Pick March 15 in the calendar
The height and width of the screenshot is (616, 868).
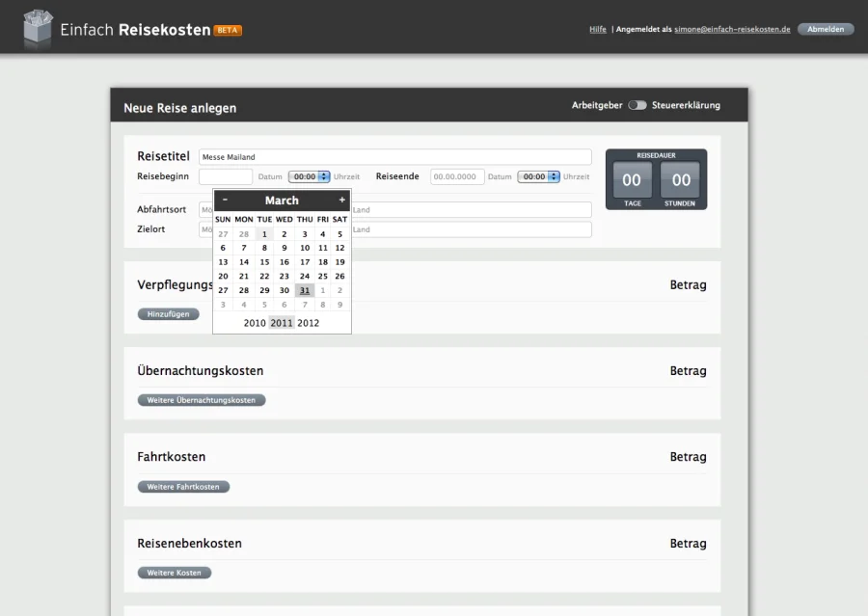(264, 262)
